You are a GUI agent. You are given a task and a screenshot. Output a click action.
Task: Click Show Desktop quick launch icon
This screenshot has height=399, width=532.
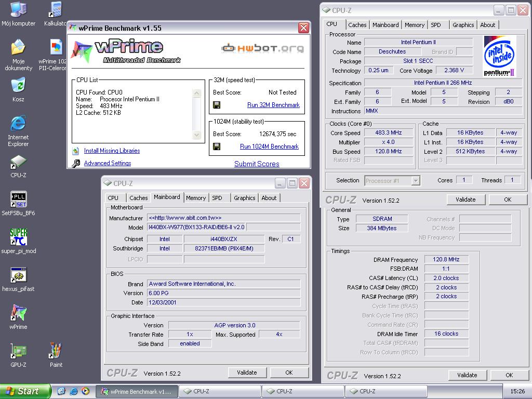tap(61, 391)
